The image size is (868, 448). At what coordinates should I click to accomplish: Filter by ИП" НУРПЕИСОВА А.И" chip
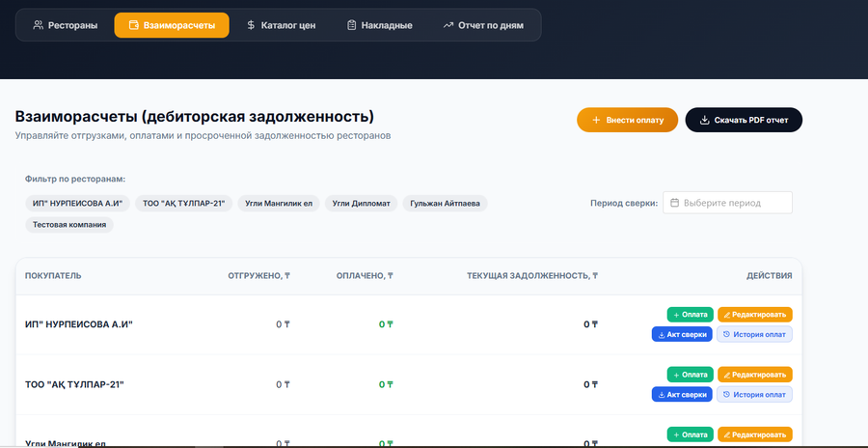77,204
